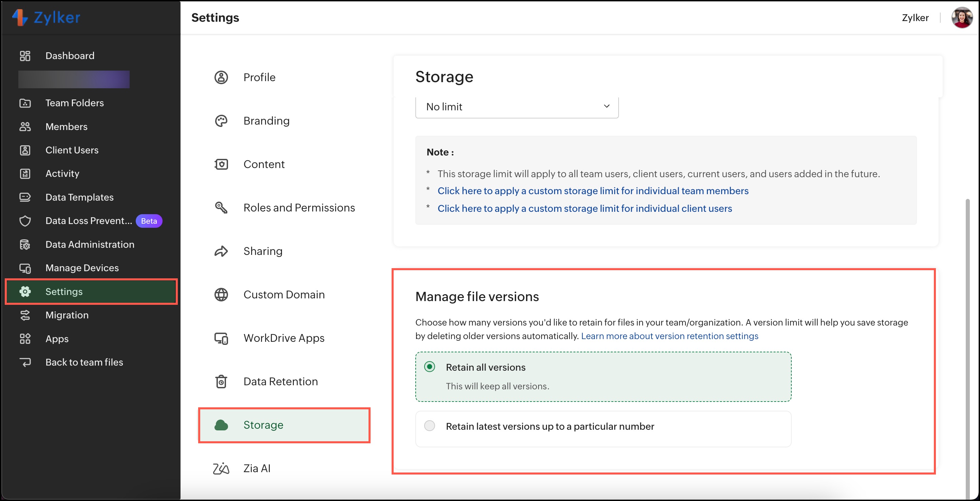The height and width of the screenshot is (501, 980).
Task: Click the Roles and Permissions key icon
Action: pyautogui.click(x=221, y=208)
